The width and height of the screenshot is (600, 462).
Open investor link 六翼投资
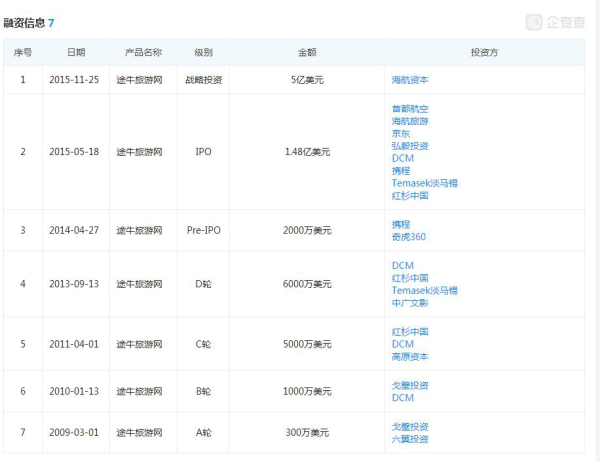coord(410,439)
